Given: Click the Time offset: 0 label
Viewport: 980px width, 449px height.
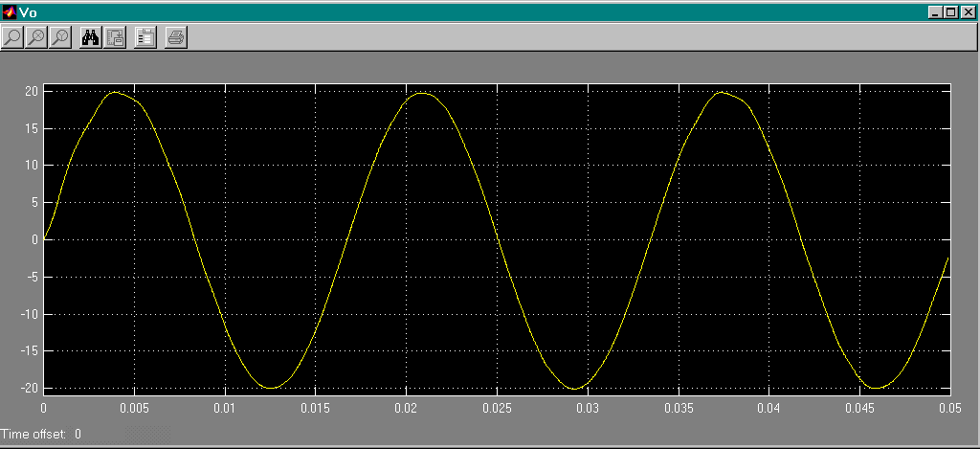Looking at the screenshot, I should (41, 434).
